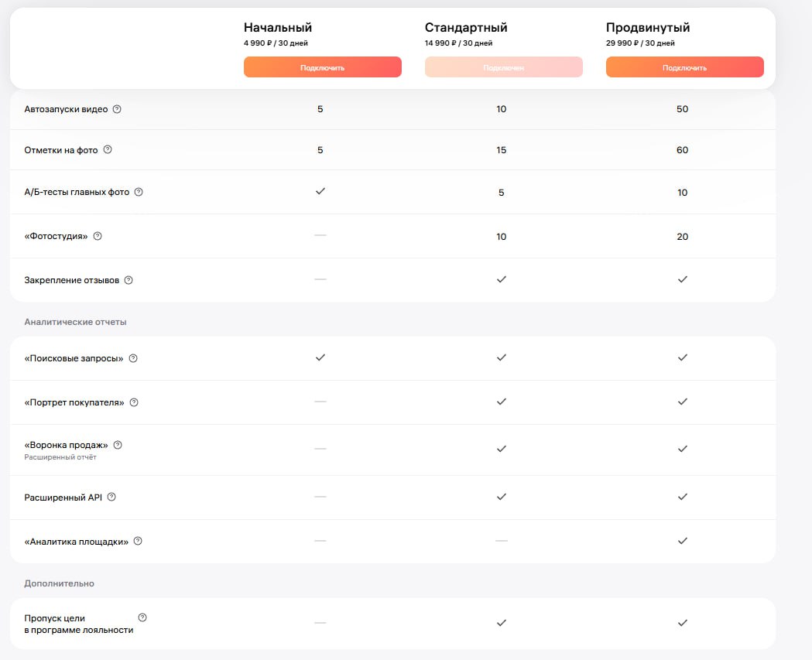Click the price 29 990 ₽ / 30 дней
Image resolution: width=812 pixels, height=660 pixels.
640,43
